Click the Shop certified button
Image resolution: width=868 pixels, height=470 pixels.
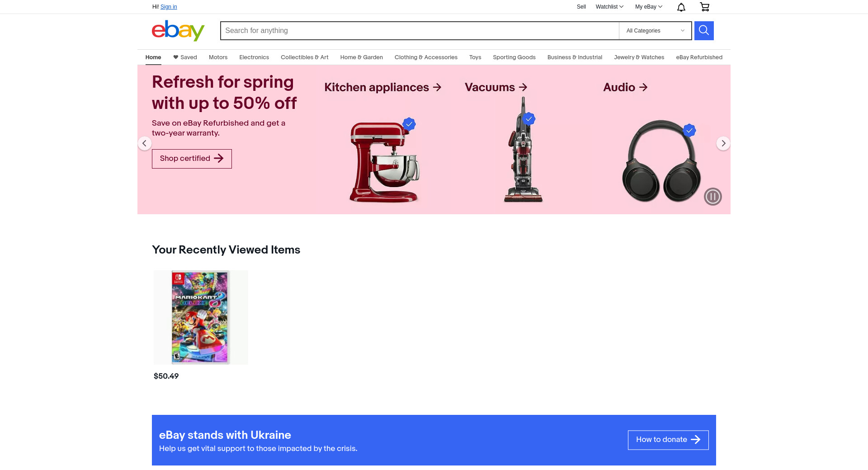pos(192,159)
